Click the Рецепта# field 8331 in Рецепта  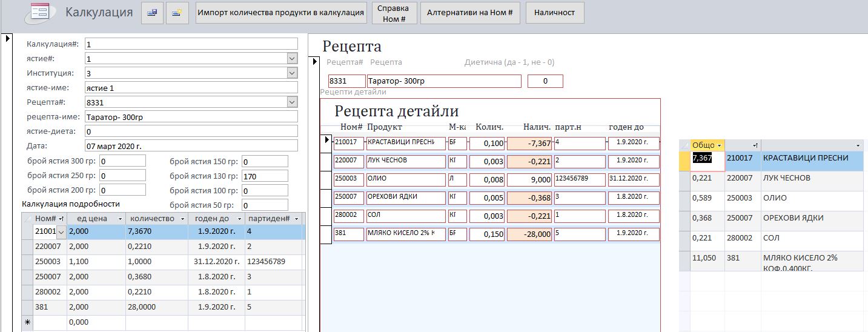click(x=347, y=81)
